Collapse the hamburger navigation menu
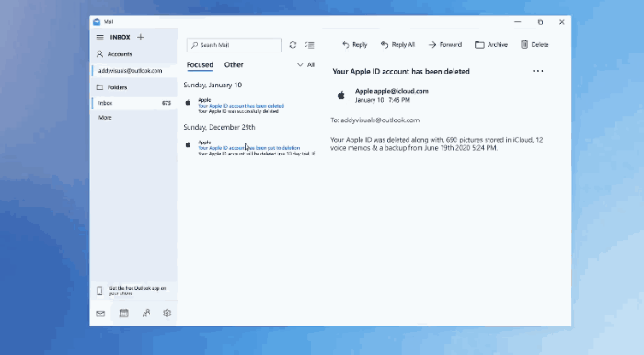The height and width of the screenshot is (355, 644). (99, 38)
